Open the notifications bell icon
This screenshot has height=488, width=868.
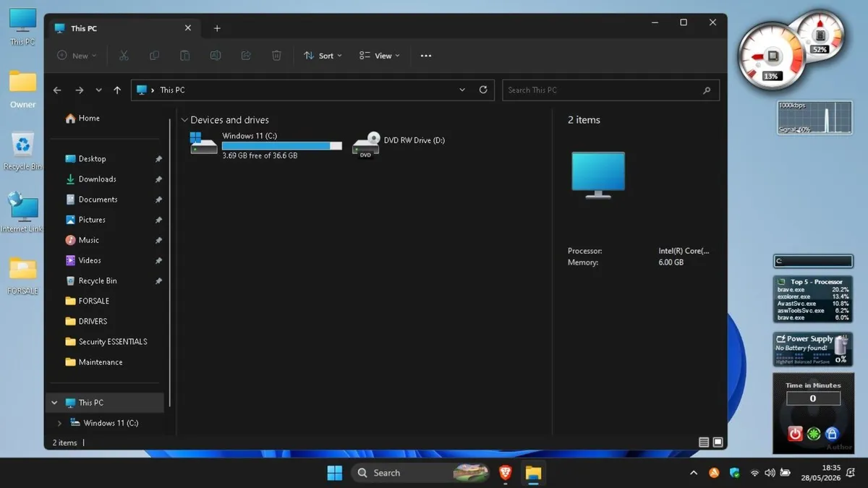pyautogui.click(x=851, y=473)
